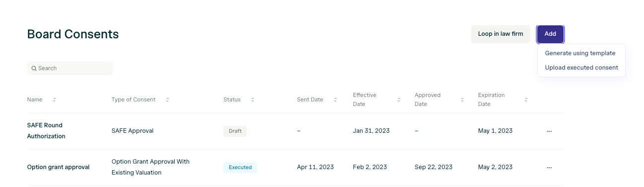Screen dimensions: 644x187
Task: Click the Type of Consent header
Action: tap(134, 99)
